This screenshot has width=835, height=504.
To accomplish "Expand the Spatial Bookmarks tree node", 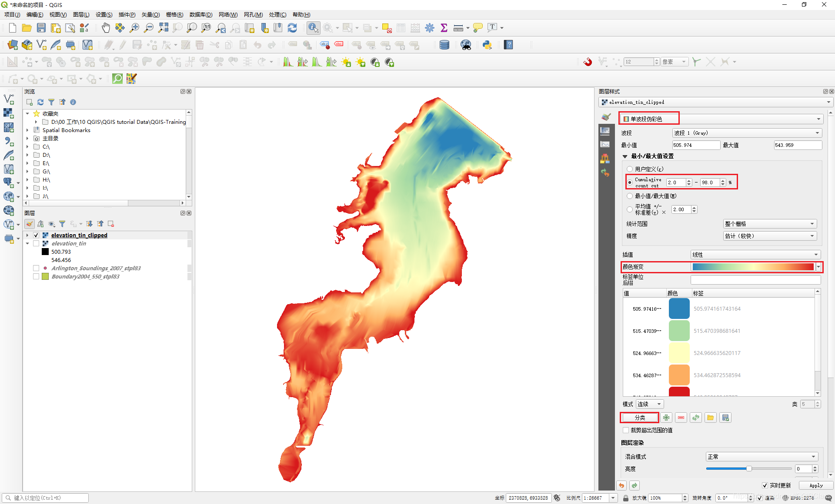I will click(x=27, y=130).
